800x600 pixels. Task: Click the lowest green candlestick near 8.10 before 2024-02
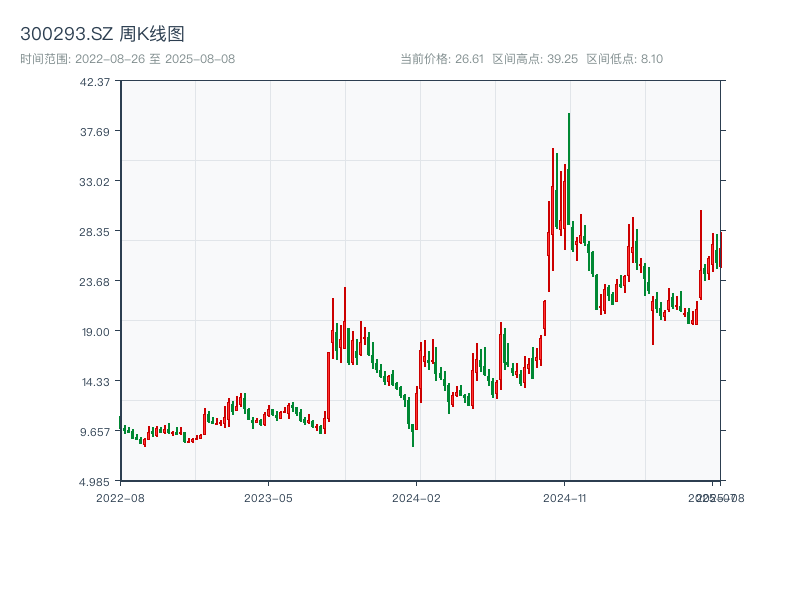click(413, 435)
